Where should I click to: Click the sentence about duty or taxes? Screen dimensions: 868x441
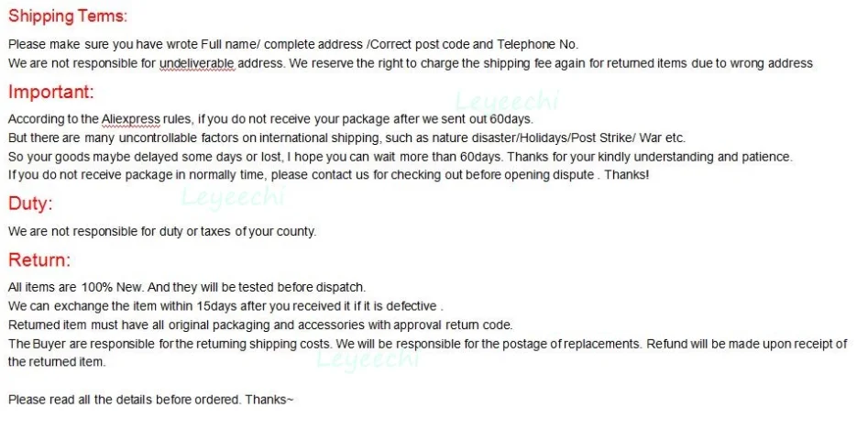[162, 232]
